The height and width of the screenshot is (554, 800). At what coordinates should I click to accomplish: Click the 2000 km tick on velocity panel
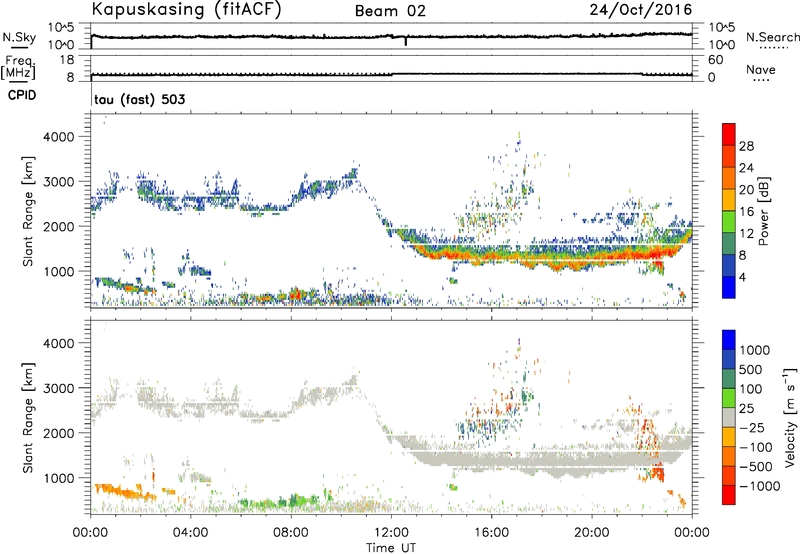(60, 433)
